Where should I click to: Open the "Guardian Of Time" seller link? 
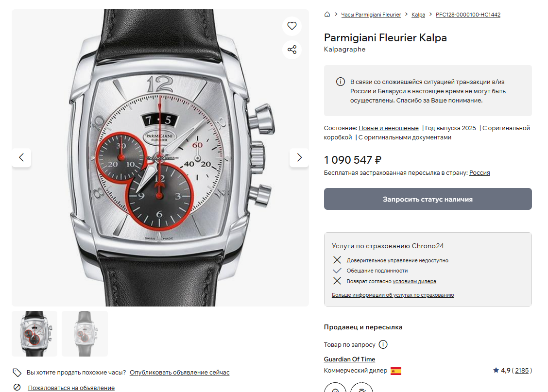[x=349, y=359]
